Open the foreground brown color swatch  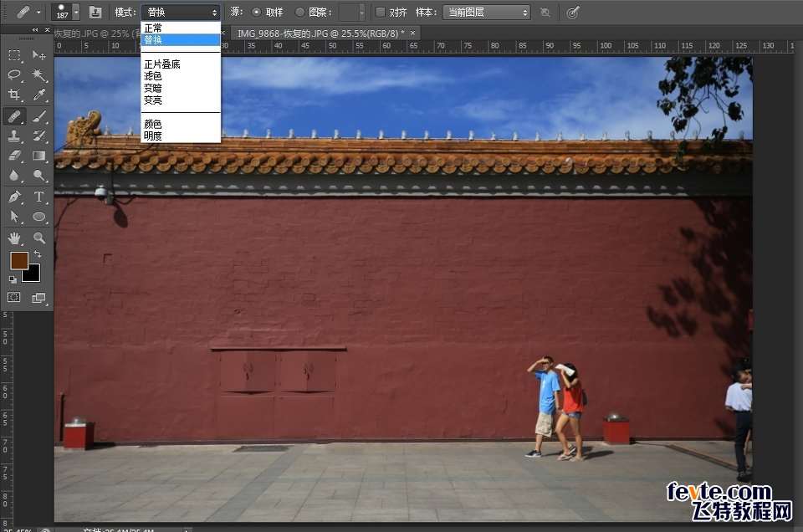pyautogui.click(x=19, y=261)
